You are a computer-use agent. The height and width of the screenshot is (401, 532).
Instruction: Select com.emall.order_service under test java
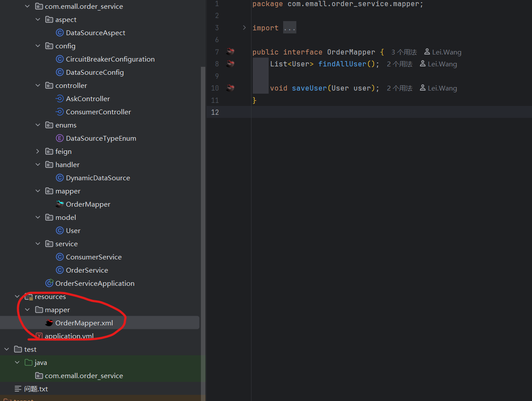(84, 376)
